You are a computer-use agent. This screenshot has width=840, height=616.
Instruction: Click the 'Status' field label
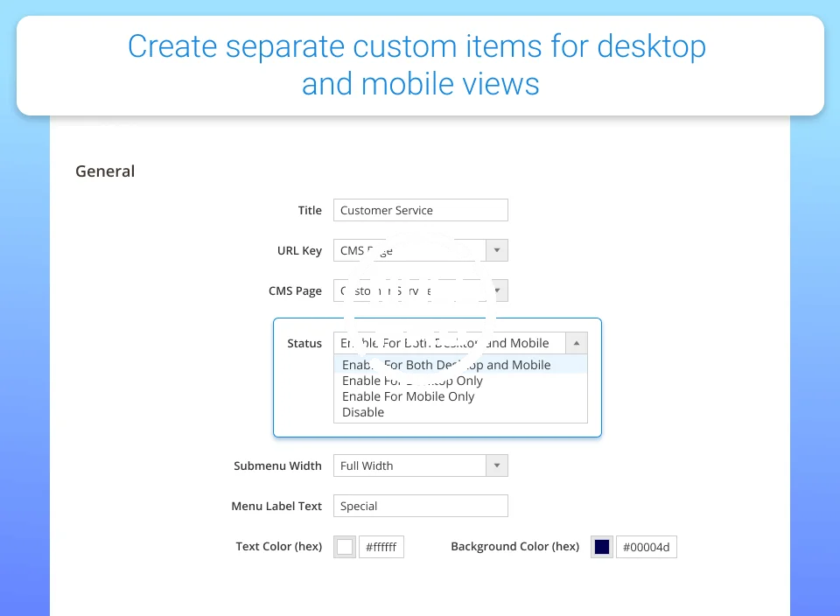(304, 344)
